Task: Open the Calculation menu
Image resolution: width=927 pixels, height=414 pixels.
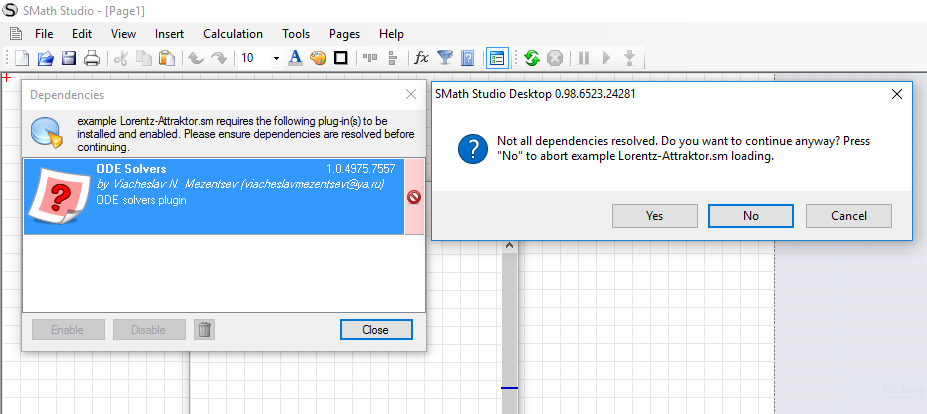Action: pyautogui.click(x=233, y=33)
